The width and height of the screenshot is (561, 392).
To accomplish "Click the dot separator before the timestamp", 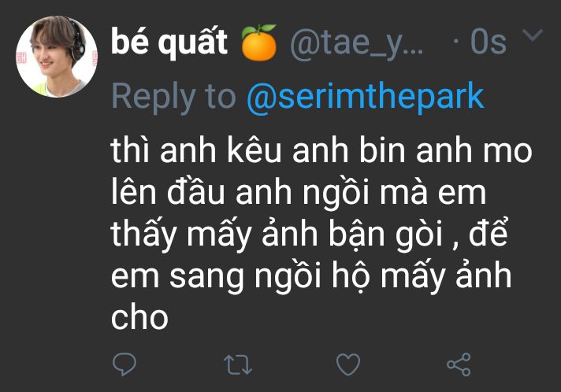I will click(x=455, y=41).
